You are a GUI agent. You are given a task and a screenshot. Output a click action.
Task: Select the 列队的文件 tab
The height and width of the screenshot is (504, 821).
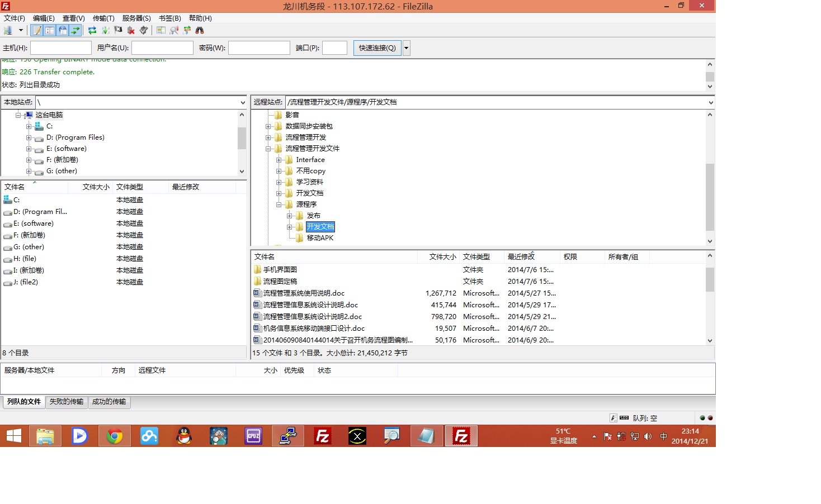click(x=24, y=402)
